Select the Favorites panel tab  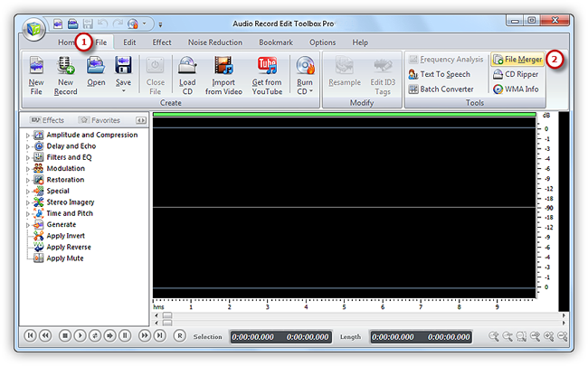tap(100, 120)
